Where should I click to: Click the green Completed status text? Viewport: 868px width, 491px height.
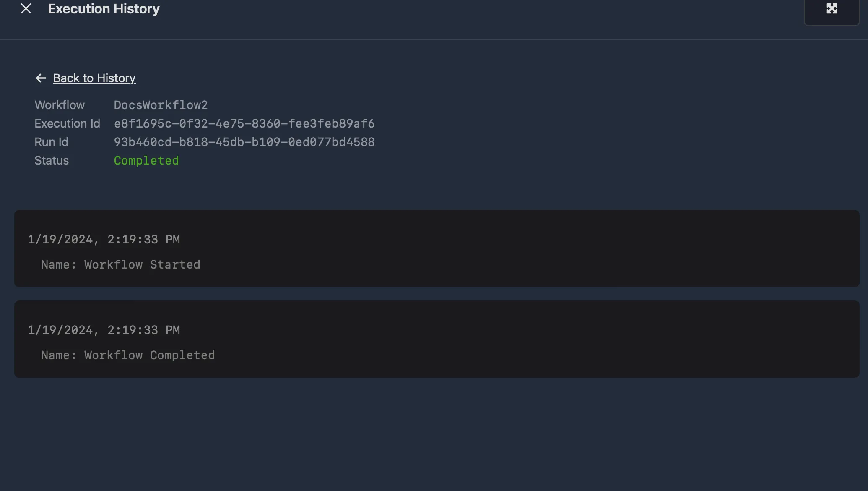click(x=146, y=160)
